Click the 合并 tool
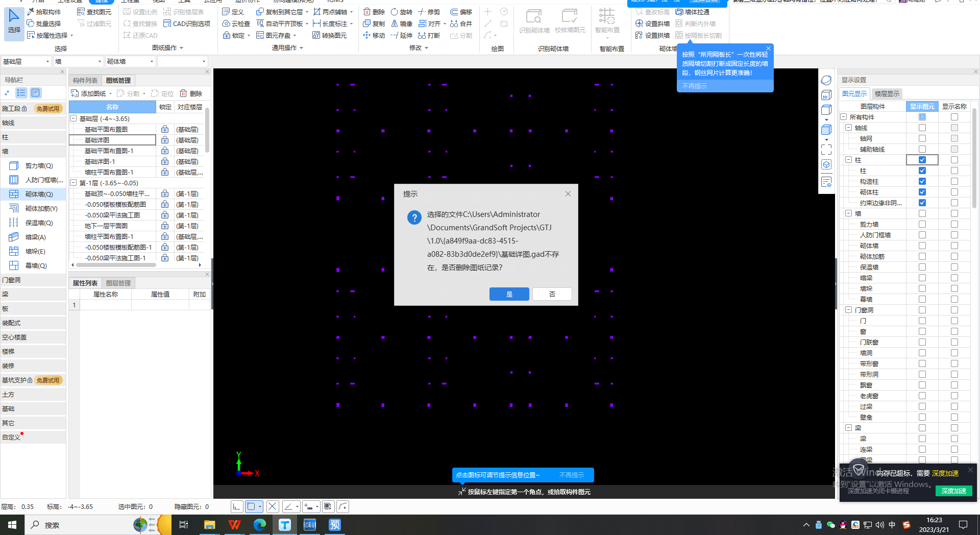The width and height of the screenshot is (980, 535). [x=461, y=23]
